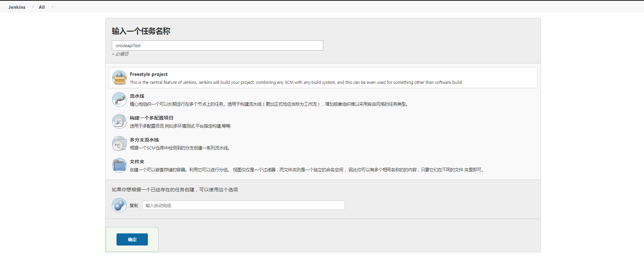Click the 必填项 required hint
Image resolution: width=644 pixels, height=260 pixels.
click(x=120, y=54)
